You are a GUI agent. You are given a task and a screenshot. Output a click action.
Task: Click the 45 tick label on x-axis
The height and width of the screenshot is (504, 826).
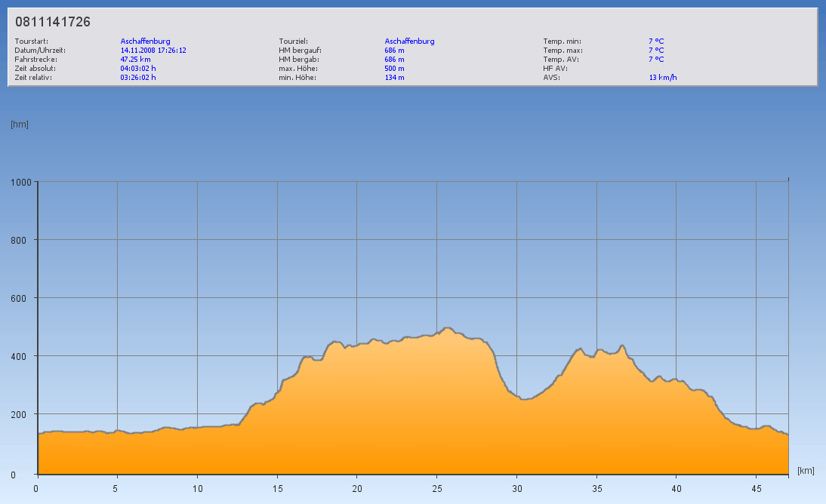[x=756, y=487]
